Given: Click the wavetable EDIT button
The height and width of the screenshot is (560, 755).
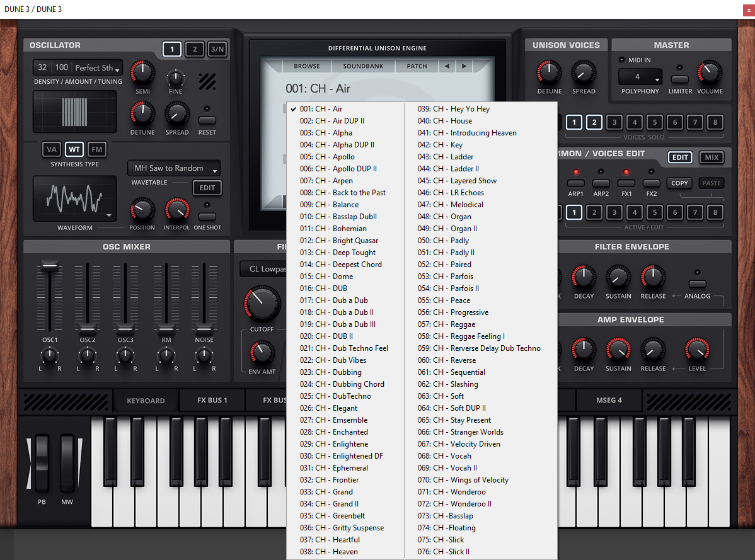Looking at the screenshot, I should (207, 188).
